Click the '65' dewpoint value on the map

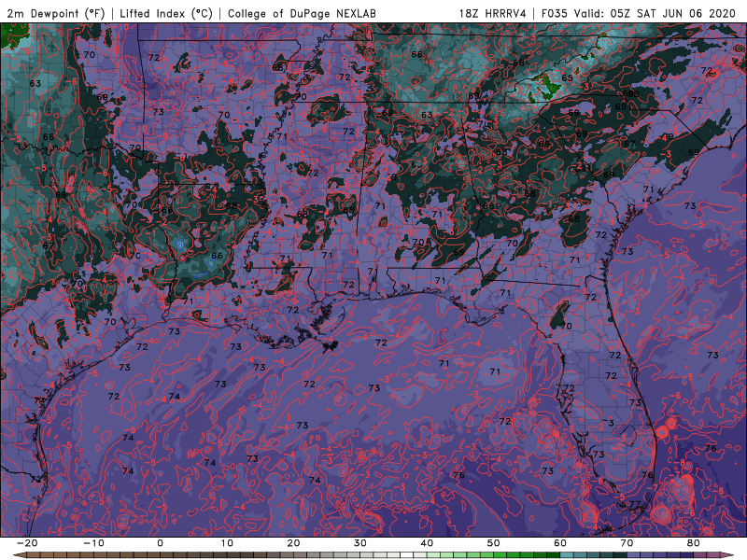coord(567,78)
